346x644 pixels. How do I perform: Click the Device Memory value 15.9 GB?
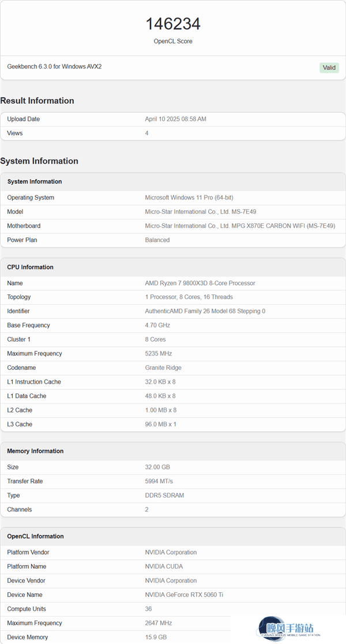[156, 637]
